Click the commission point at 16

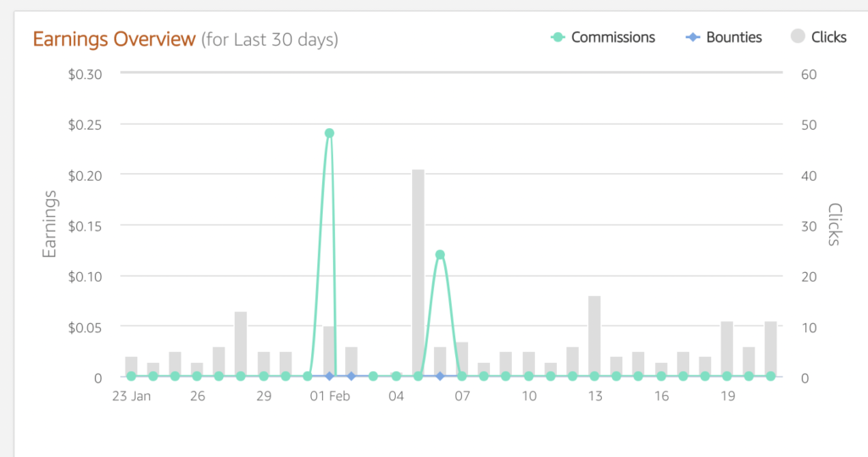[661, 376]
